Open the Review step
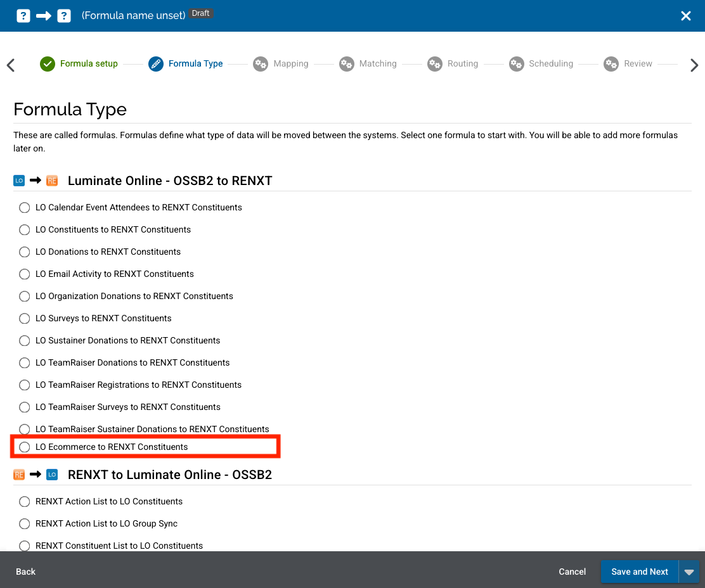Screen dimensions: 705x588 click(x=638, y=64)
